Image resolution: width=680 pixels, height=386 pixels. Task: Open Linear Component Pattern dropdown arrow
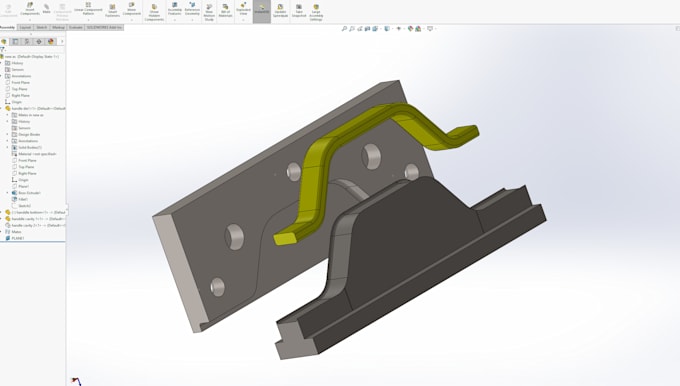(x=88, y=20)
